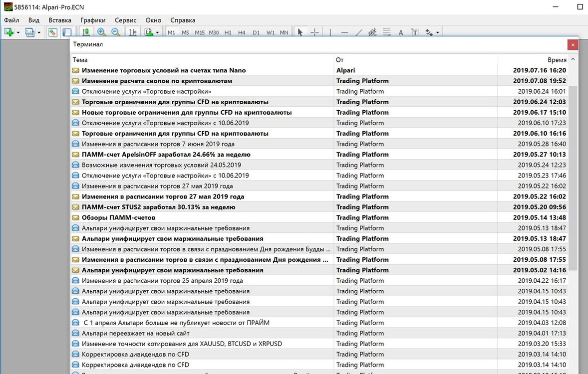The image size is (588, 374).
Task: Select the trendline drawing tool
Action: pos(358,32)
